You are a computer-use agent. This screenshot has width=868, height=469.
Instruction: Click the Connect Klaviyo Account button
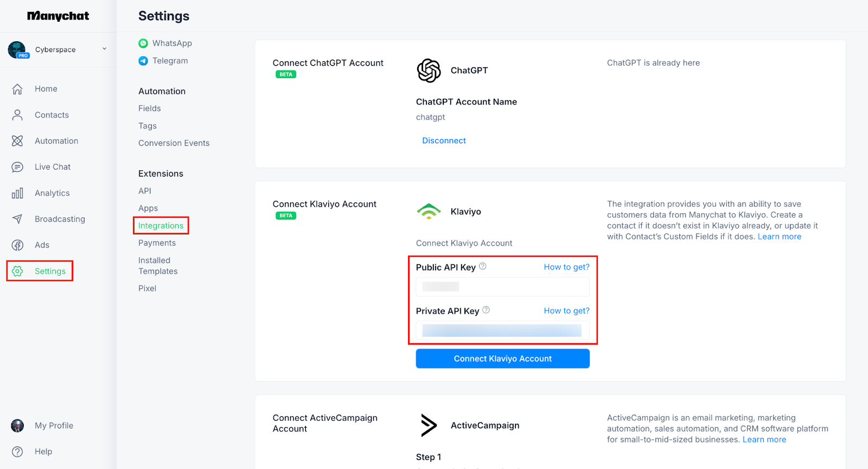pyautogui.click(x=502, y=358)
